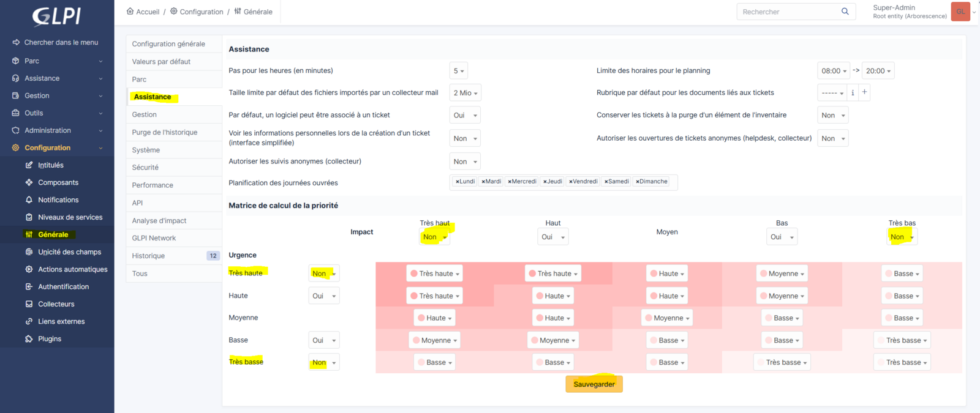
Task: Click the Accueil home icon in breadcrumb
Action: click(x=130, y=12)
